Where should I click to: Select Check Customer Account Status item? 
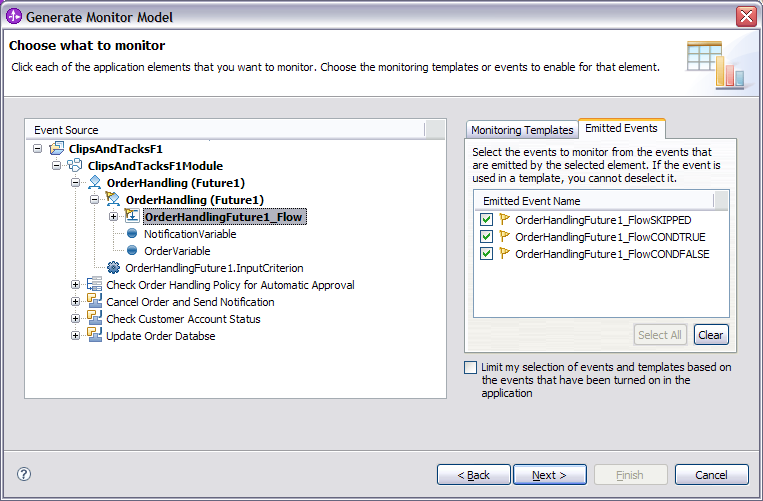[x=183, y=319]
